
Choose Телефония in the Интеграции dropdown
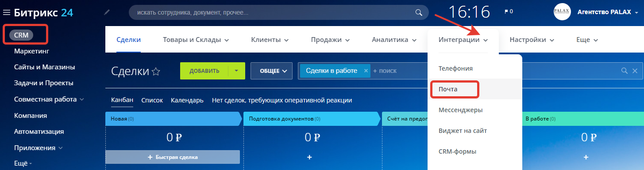click(455, 68)
